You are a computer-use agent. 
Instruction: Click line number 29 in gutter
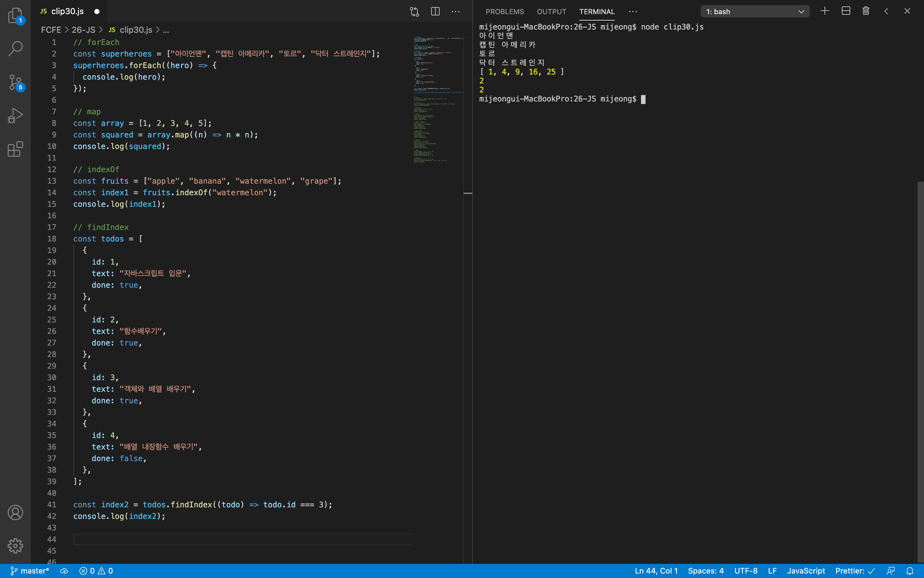52,366
